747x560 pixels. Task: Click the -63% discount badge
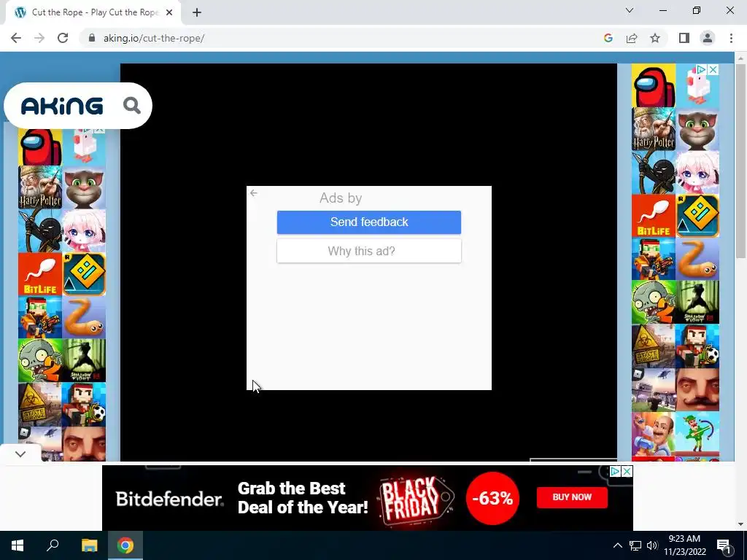(492, 498)
